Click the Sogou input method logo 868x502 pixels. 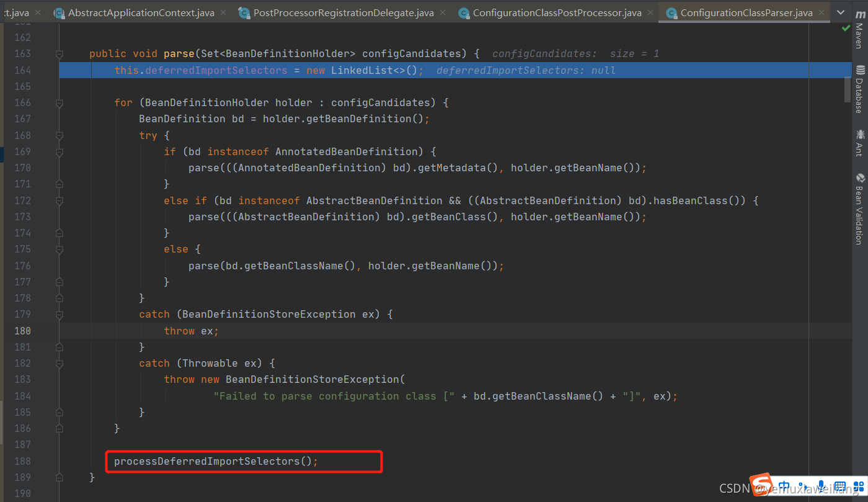click(761, 486)
